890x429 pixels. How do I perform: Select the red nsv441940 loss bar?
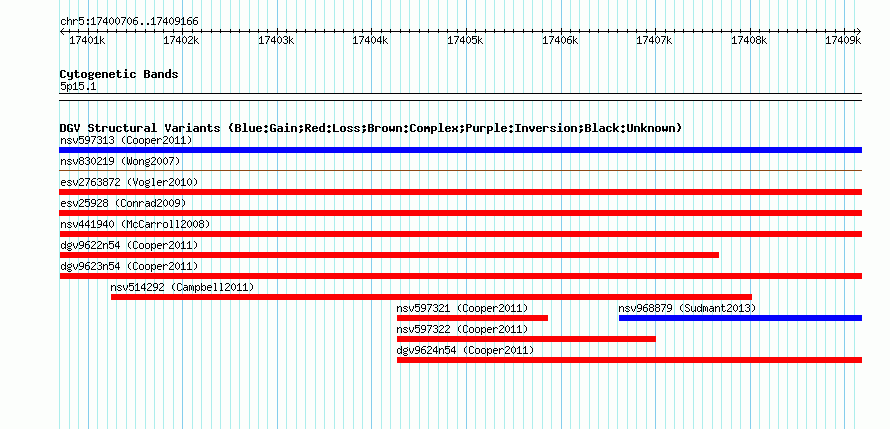pyautogui.click(x=460, y=234)
